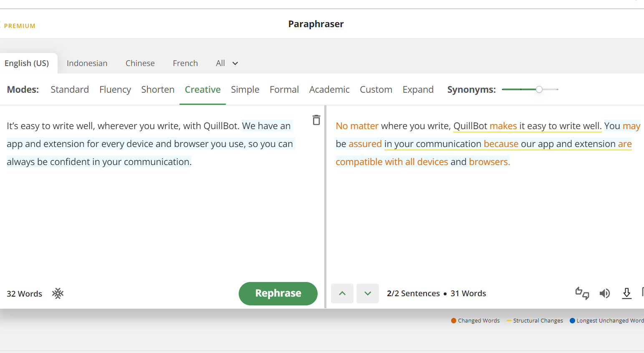Choose the French language tab

click(x=185, y=63)
